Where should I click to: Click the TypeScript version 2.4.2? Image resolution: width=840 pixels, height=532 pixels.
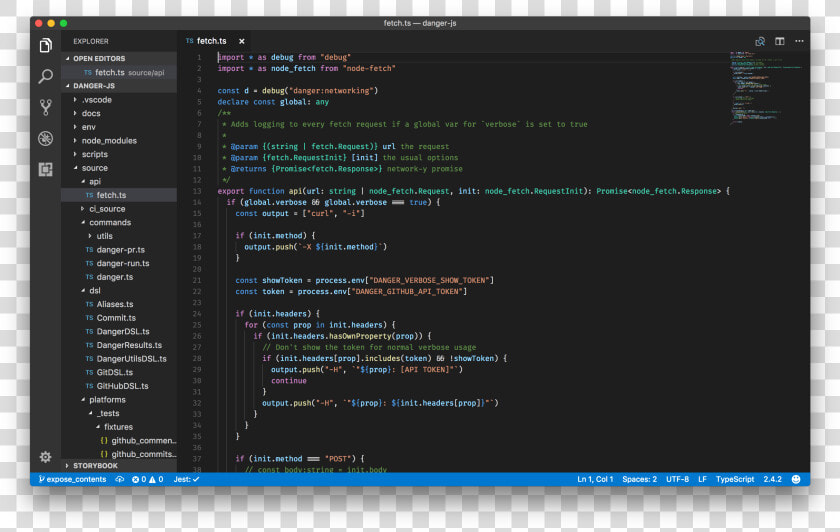pyautogui.click(x=772, y=479)
